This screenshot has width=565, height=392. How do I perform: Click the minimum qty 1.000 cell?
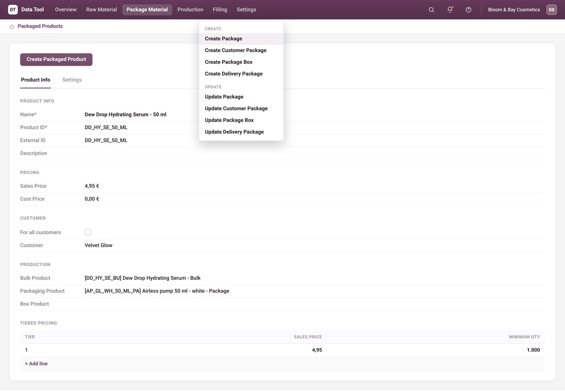(x=533, y=350)
